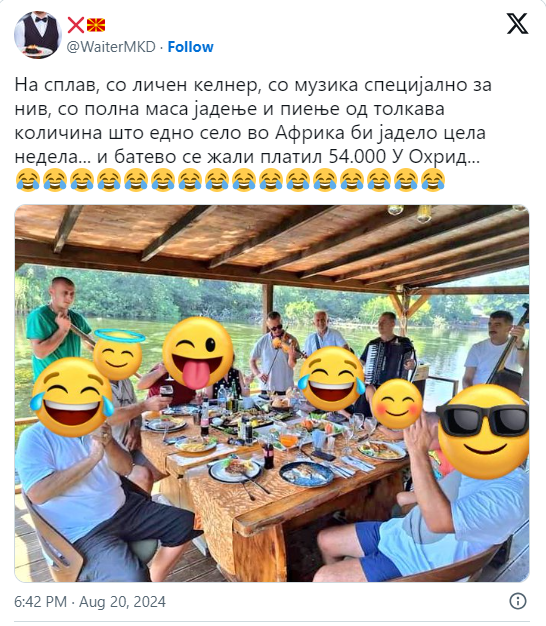Open the @WaiterMKD handle link
546x626 pixels.
pos(111,47)
